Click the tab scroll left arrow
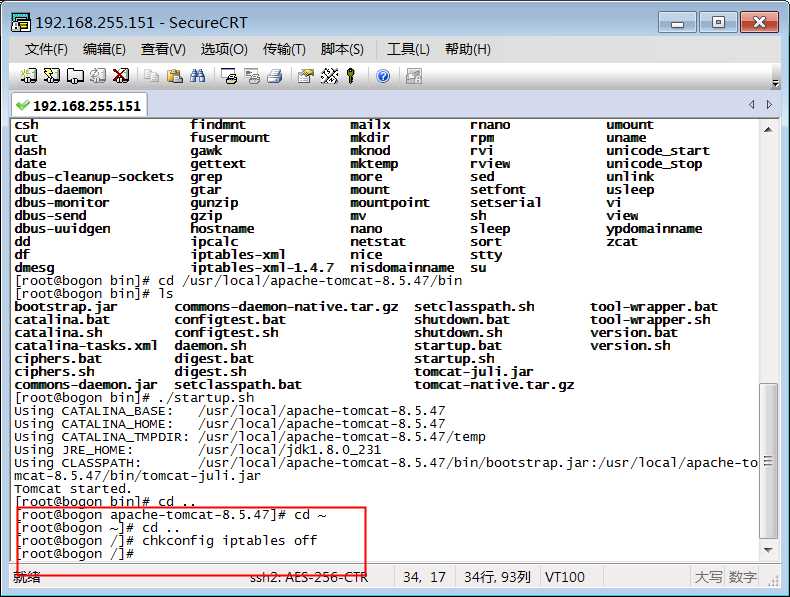Screen dimensions: 790x597 pos(752,104)
